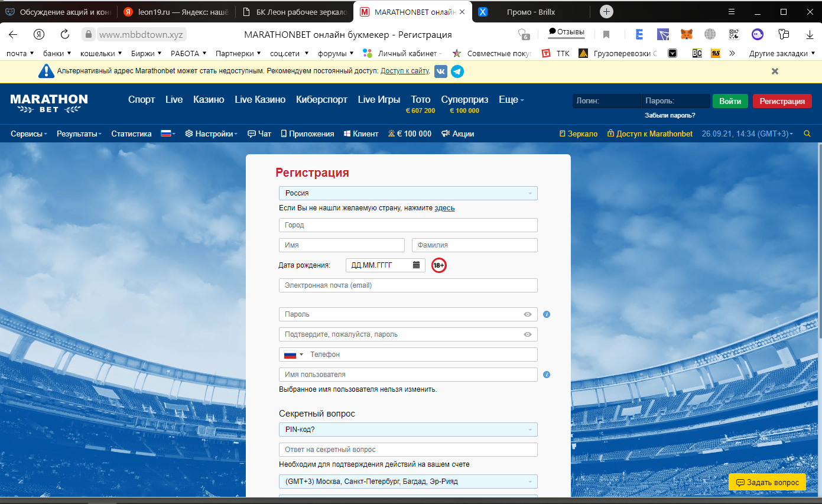
Task: Click the Город input field
Action: tap(408, 225)
